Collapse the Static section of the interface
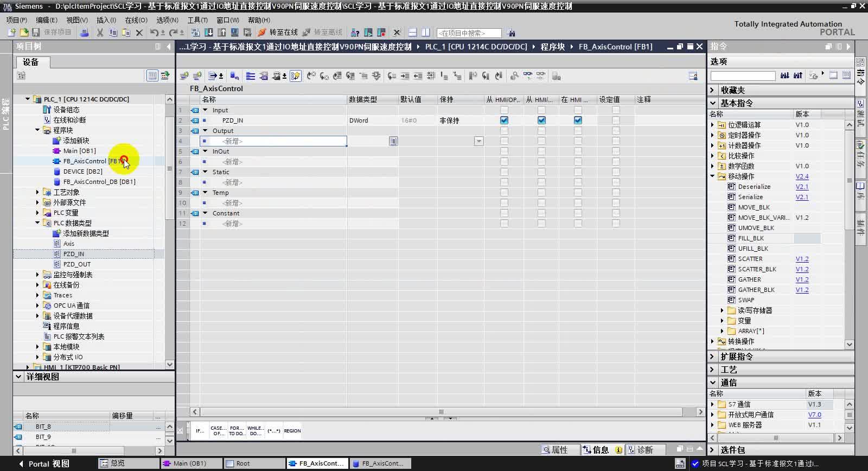Image resolution: width=868 pixels, height=471 pixels. [206, 172]
